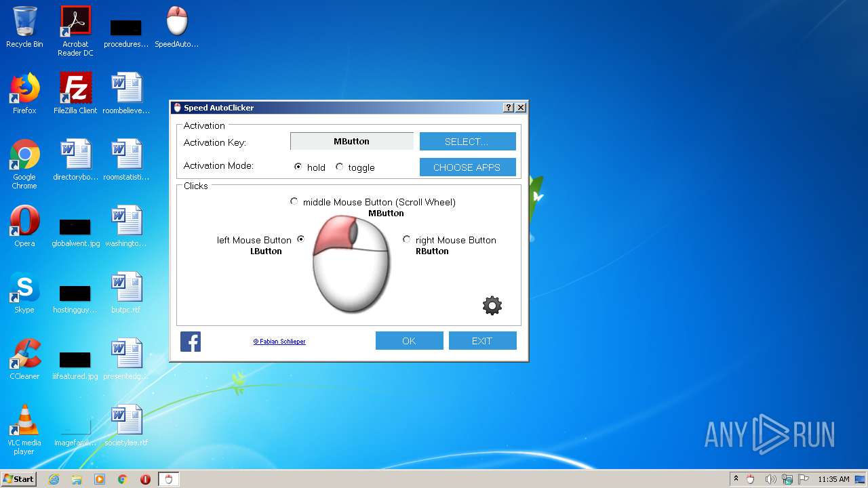Select toggle activation mode
This screenshot has height=488, width=868.
click(339, 167)
